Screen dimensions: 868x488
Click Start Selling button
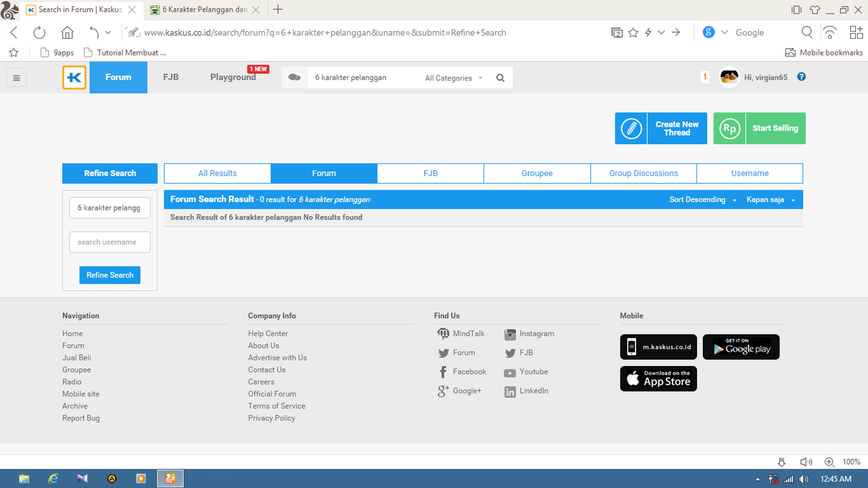759,128
